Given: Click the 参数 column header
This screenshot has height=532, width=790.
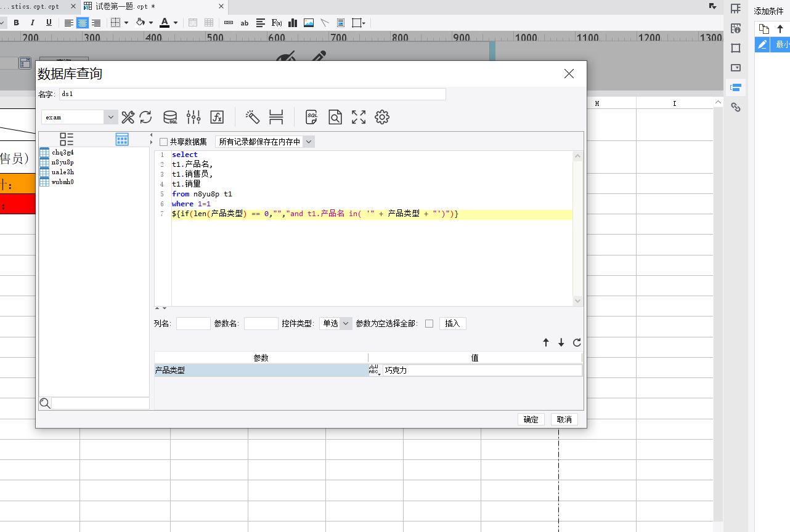Looking at the screenshot, I should tap(261, 358).
